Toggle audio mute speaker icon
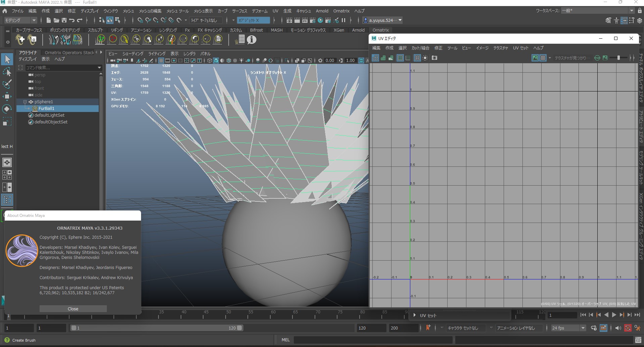Image resolution: width=644 pixels, height=347 pixels. 618,328
